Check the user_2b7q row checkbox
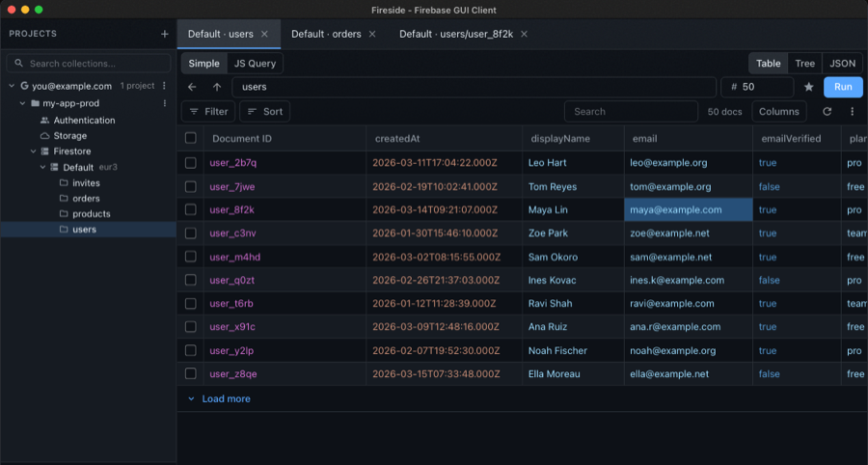Viewport: 868px width, 465px height. coord(190,163)
